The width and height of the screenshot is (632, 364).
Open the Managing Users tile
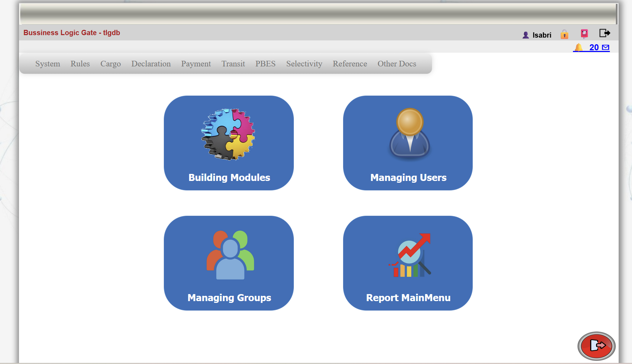tap(408, 143)
